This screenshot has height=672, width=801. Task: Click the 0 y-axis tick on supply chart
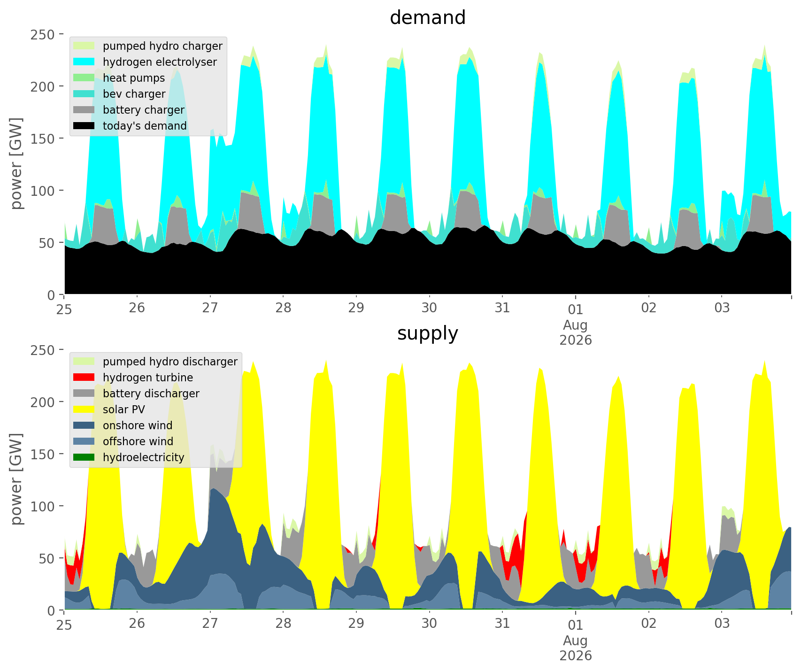(52, 611)
